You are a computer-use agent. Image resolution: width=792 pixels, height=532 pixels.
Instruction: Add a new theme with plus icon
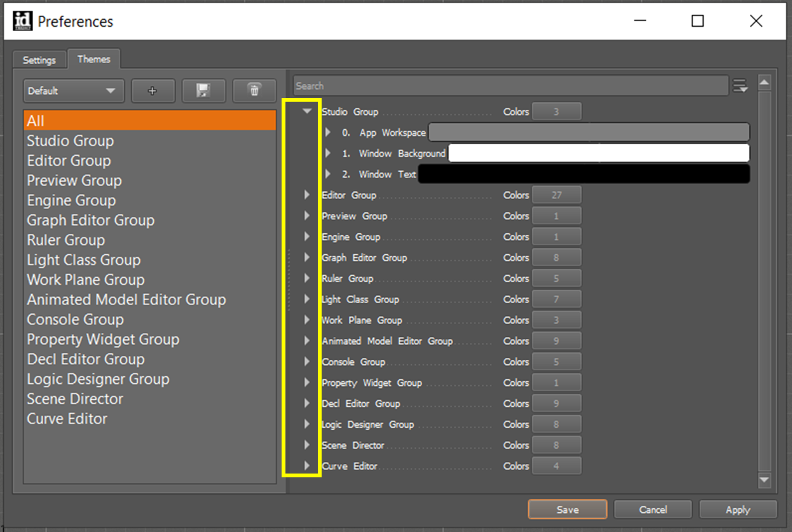pos(153,91)
